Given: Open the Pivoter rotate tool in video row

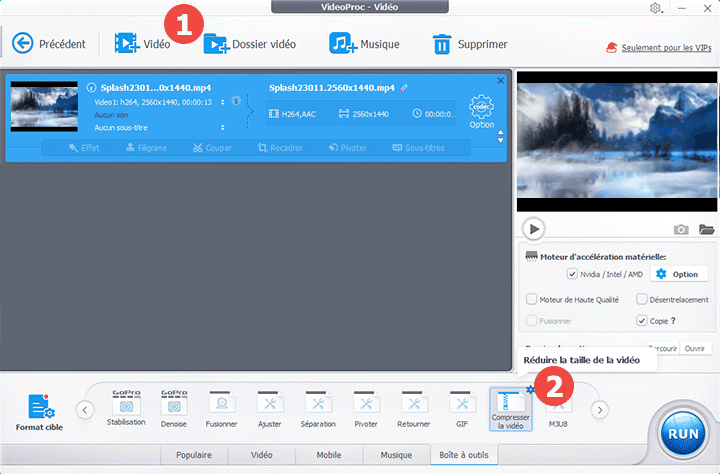Looking at the screenshot, I should pos(348,148).
